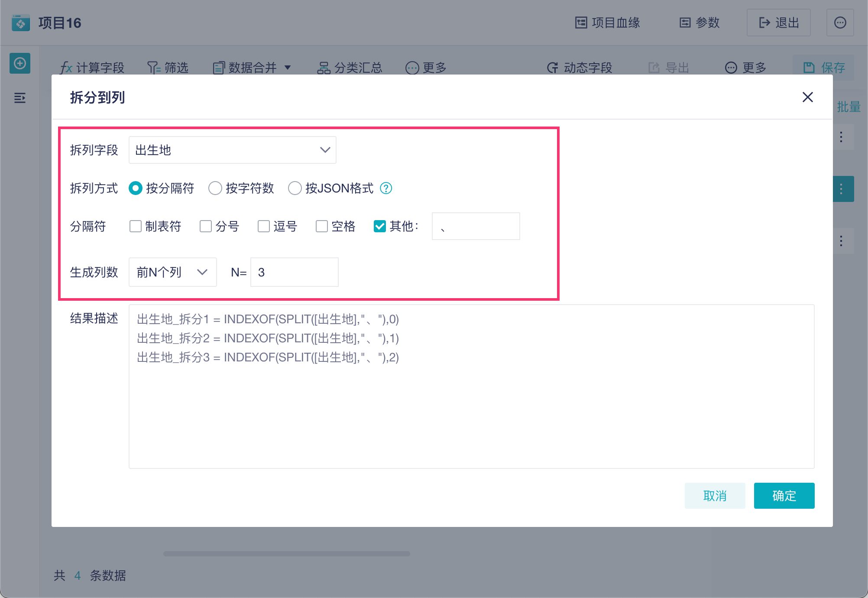Click the 取消 cancel button

[715, 495]
